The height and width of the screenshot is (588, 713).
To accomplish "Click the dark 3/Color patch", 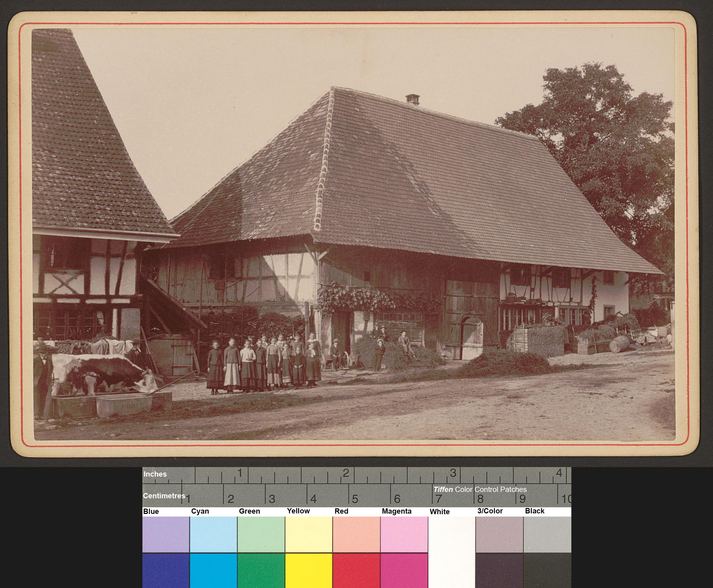I will coord(500,571).
